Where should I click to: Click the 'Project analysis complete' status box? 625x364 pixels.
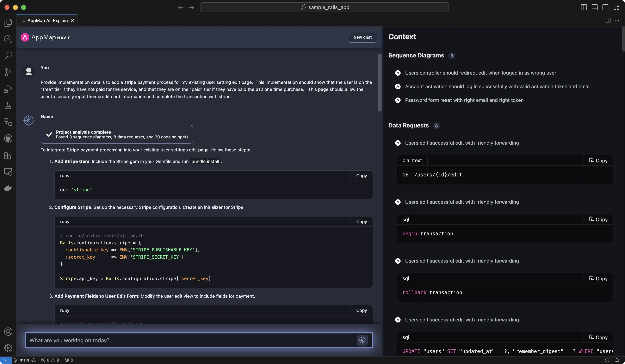pyautogui.click(x=117, y=134)
